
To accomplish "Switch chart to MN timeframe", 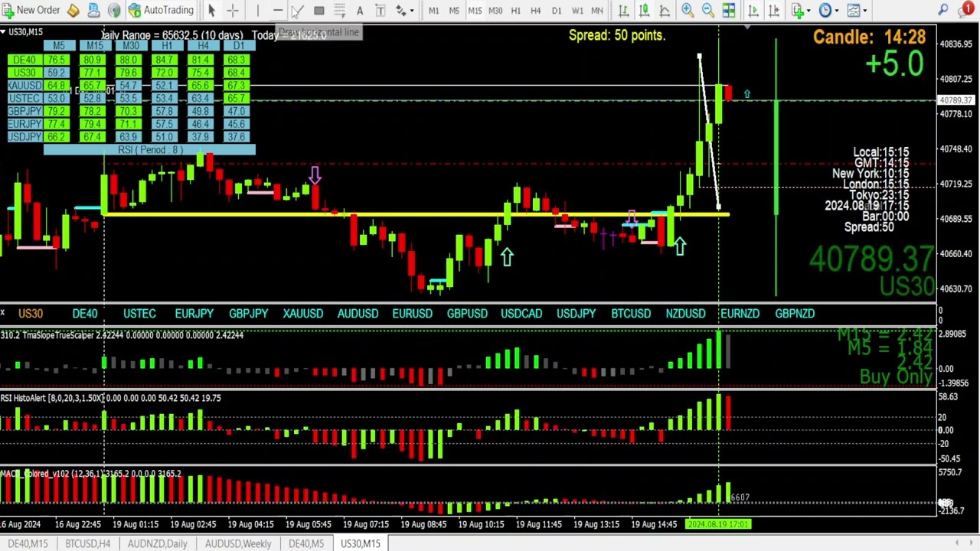I will [x=597, y=10].
